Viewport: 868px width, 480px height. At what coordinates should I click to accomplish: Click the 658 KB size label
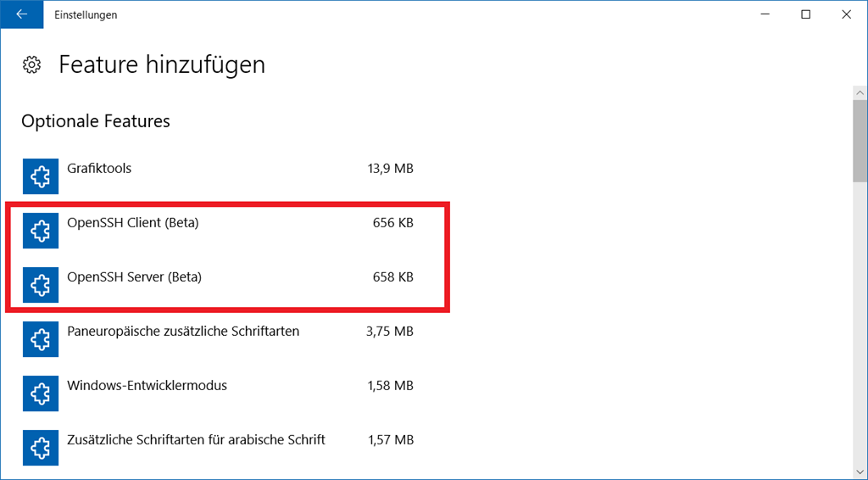click(393, 277)
